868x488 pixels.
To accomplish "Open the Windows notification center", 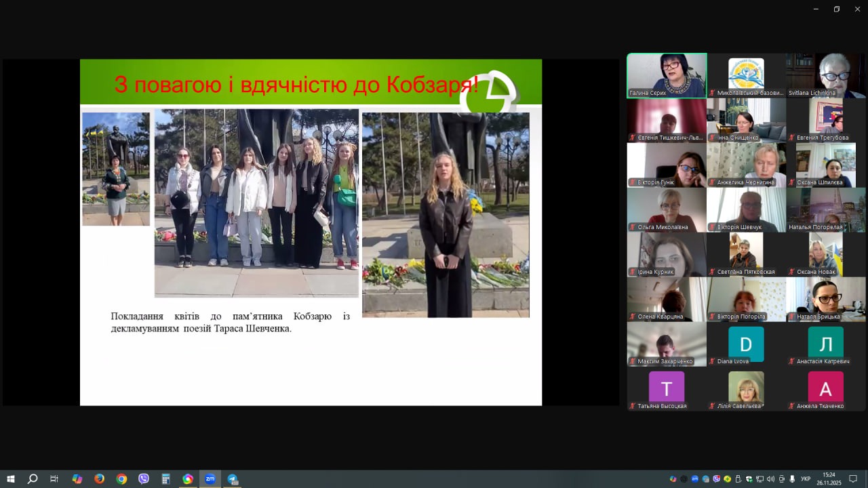I will click(x=853, y=479).
